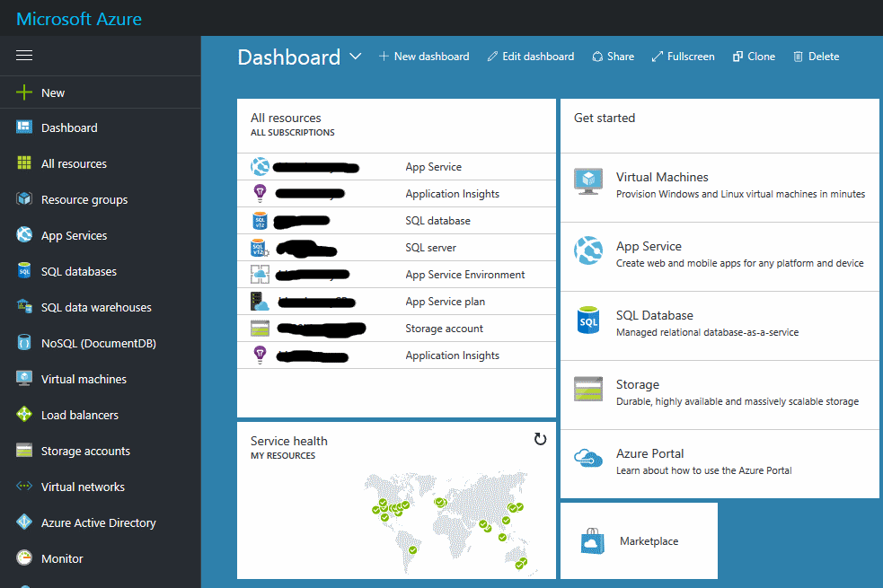Open the App Service plan resource row
883x588 pixels.
pos(396,302)
